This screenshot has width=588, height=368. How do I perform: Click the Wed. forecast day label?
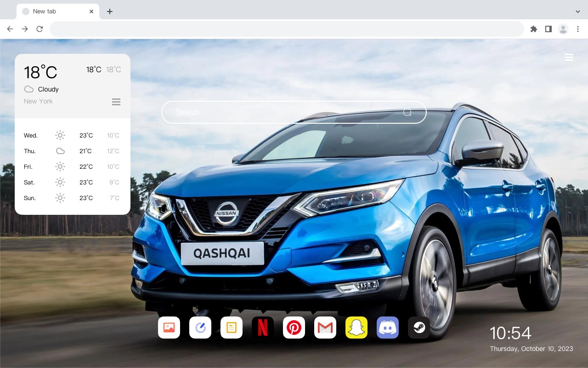click(31, 135)
